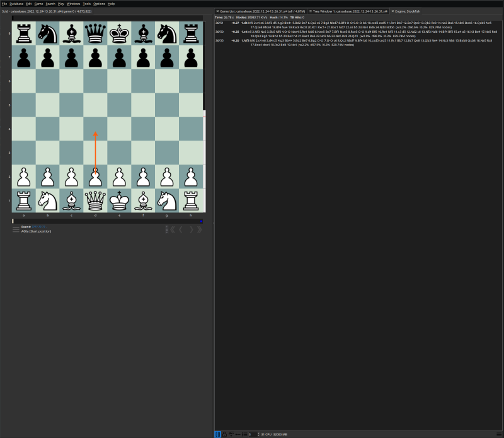Viewport: 504px width, 438px height.
Task: Click the game progress bar under board
Action: click(x=107, y=221)
